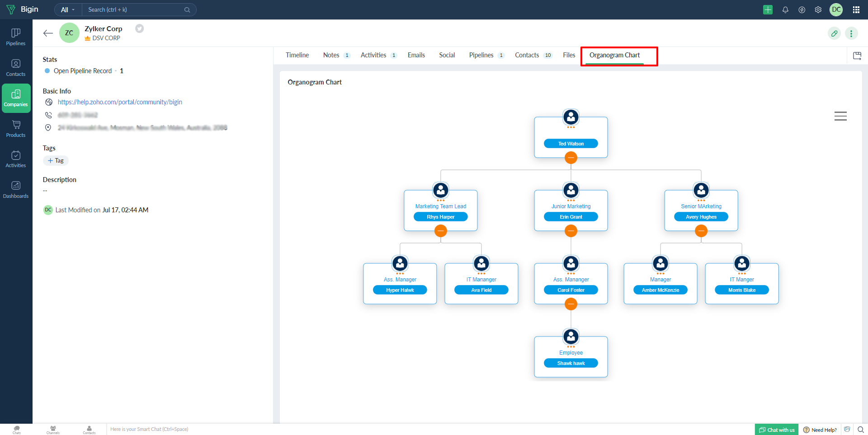Open the help.zoho.com community link

120,102
